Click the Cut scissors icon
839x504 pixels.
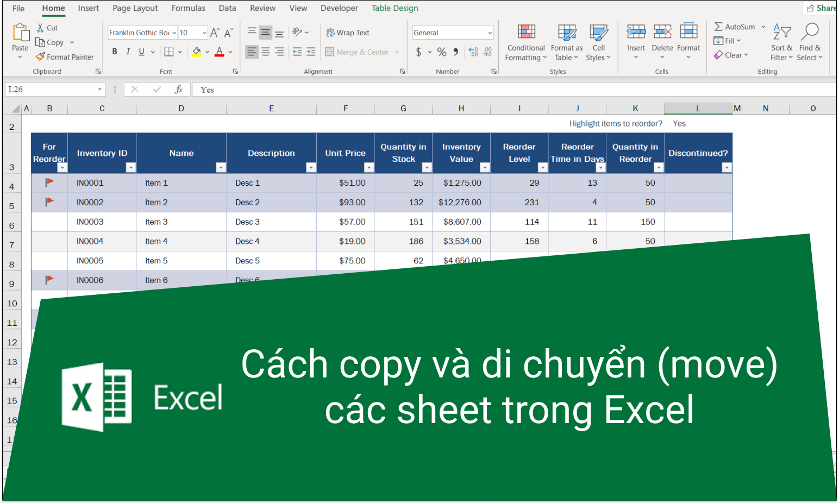[x=40, y=28]
